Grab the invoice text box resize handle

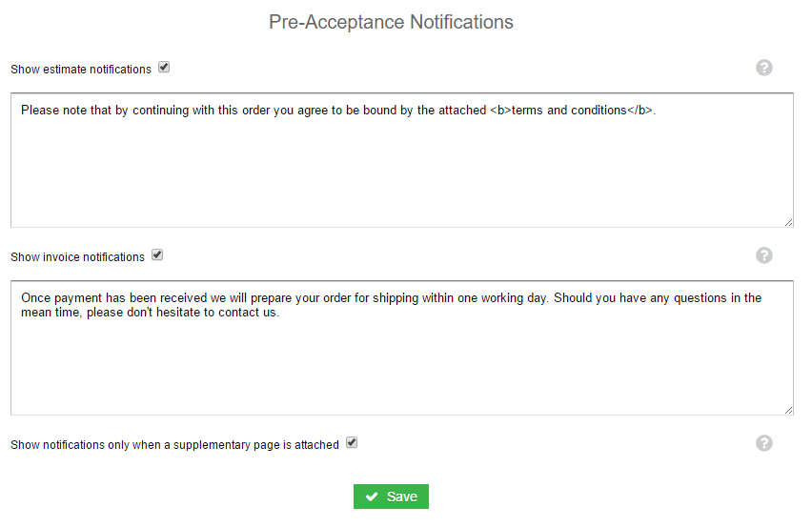(x=788, y=410)
